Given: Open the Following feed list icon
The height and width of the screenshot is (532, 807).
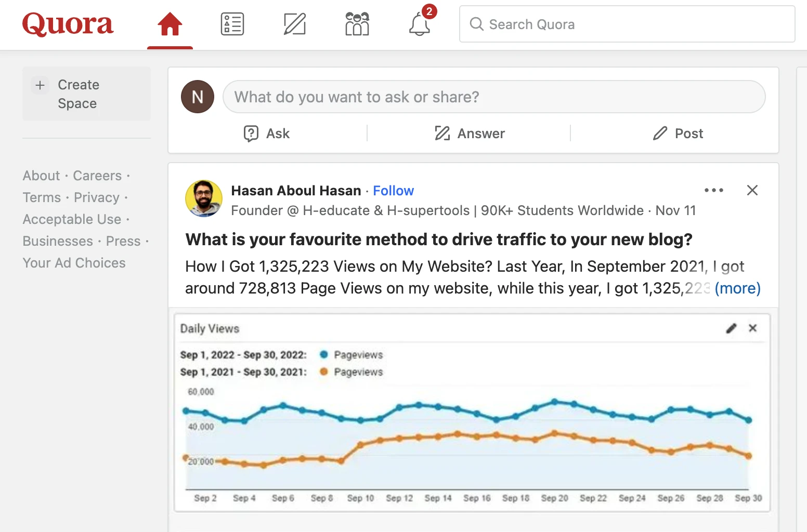Looking at the screenshot, I should point(232,23).
